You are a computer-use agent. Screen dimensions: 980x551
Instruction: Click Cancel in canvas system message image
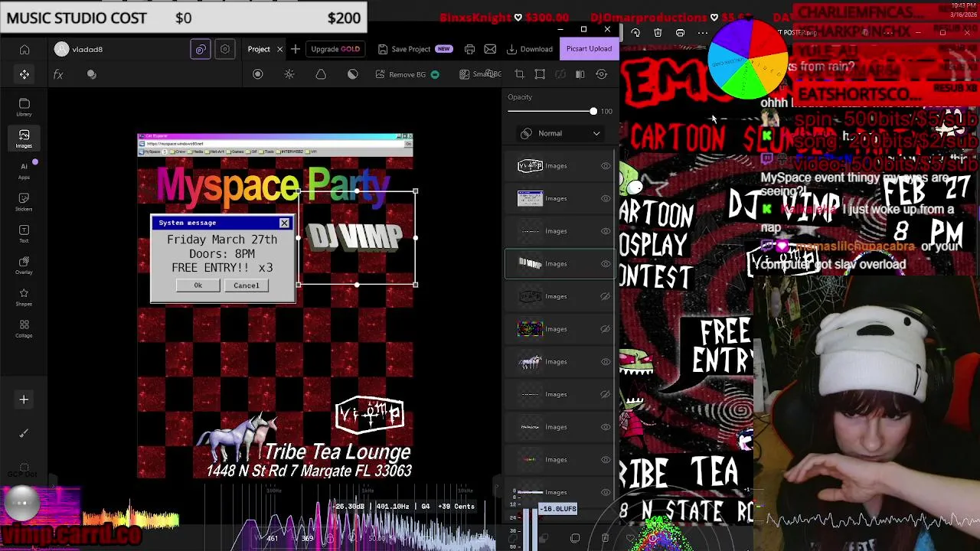point(247,285)
